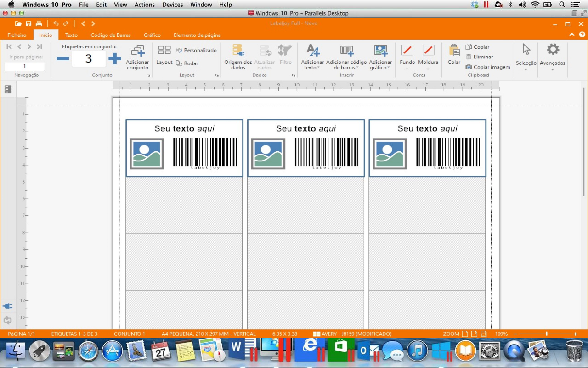Click Copiar imagem
Image resolution: width=588 pixels, height=368 pixels.
coord(488,67)
